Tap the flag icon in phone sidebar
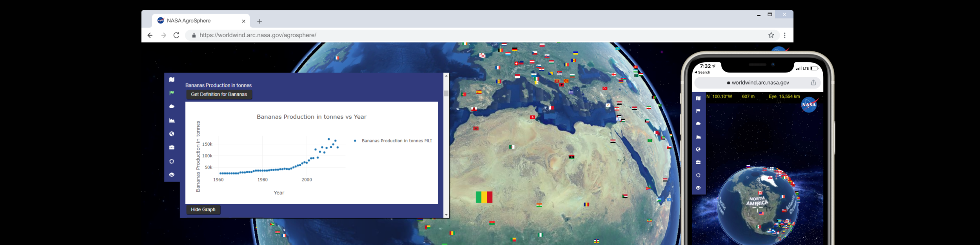980x245 pixels. click(698, 111)
